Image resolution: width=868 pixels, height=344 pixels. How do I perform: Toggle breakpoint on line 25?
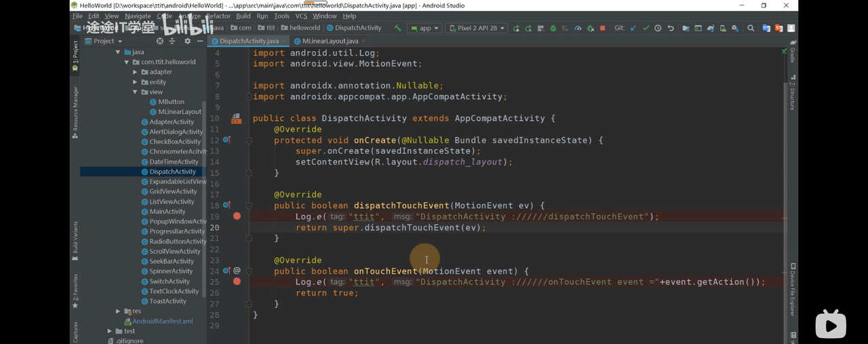pyautogui.click(x=237, y=282)
